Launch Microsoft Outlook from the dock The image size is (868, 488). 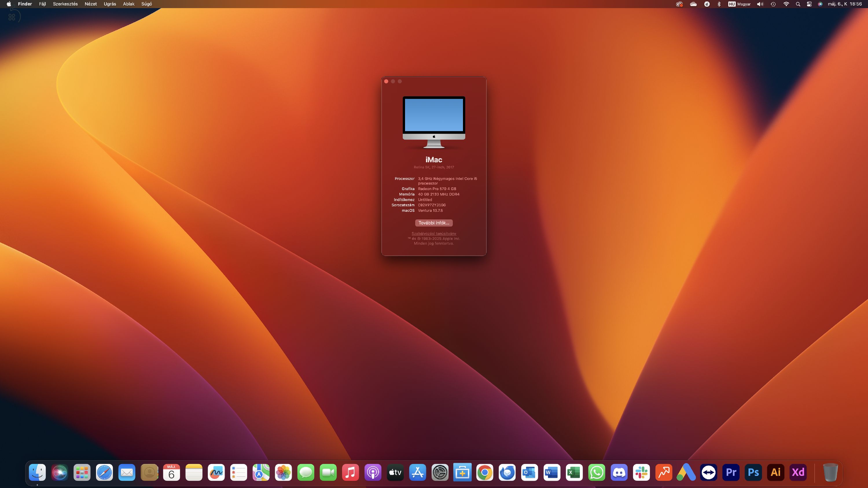pos(529,472)
